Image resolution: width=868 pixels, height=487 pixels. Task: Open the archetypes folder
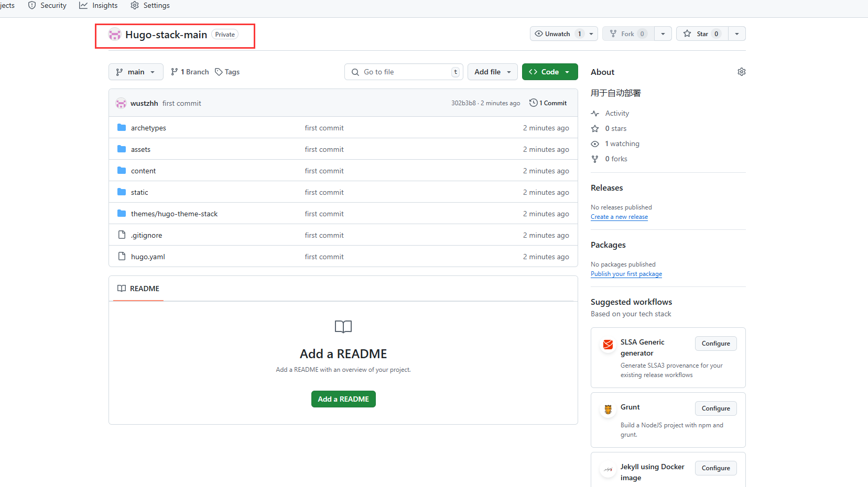148,128
